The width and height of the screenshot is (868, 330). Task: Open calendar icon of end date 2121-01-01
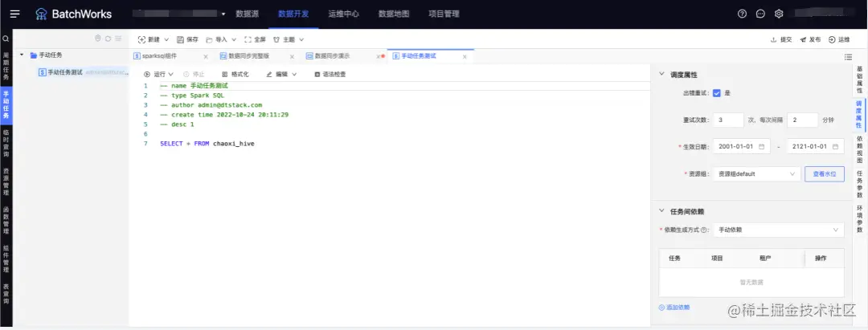point(835,146)
